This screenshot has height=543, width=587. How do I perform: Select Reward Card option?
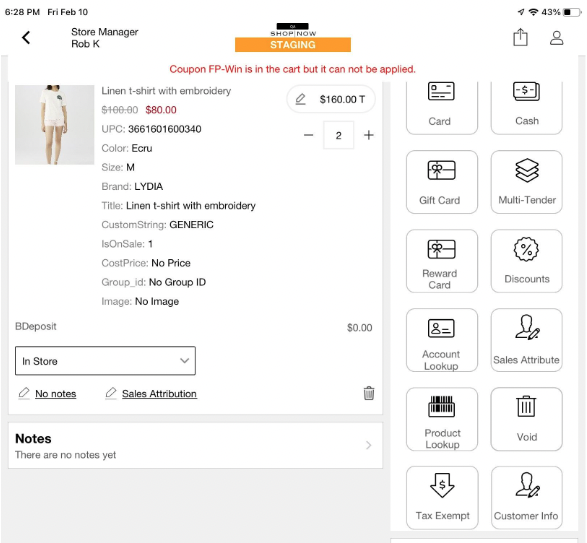(x=442, y=261)
